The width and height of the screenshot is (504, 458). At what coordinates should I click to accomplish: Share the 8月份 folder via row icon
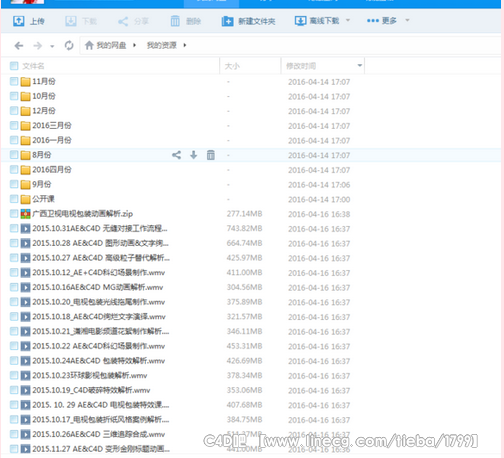click(x=176, y=155)
